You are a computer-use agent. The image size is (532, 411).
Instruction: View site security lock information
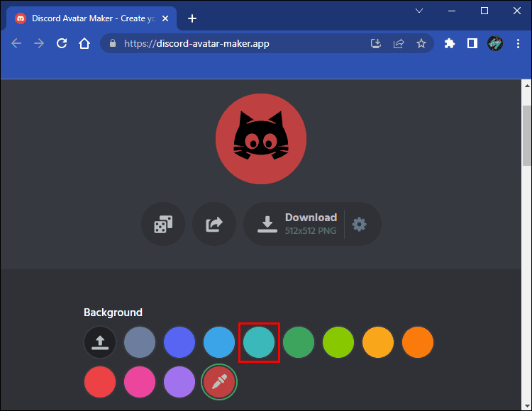click(113, 43)
